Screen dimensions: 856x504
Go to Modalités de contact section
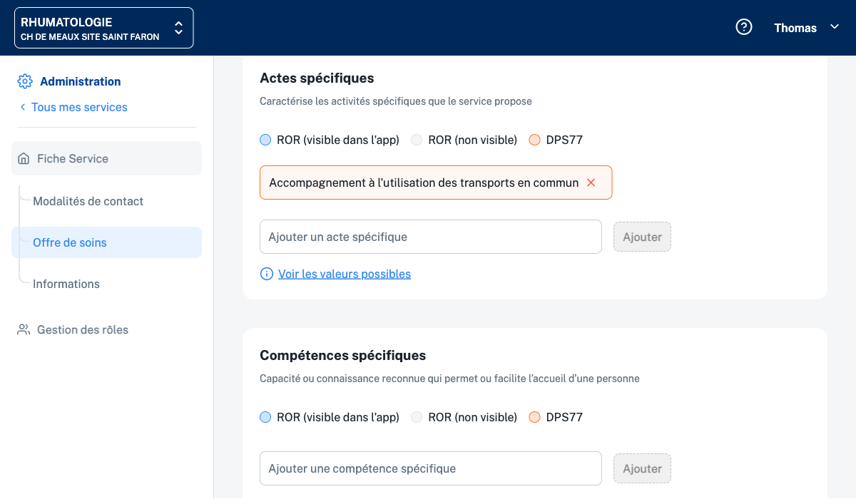pyautogui.click(x=88, y=201)
